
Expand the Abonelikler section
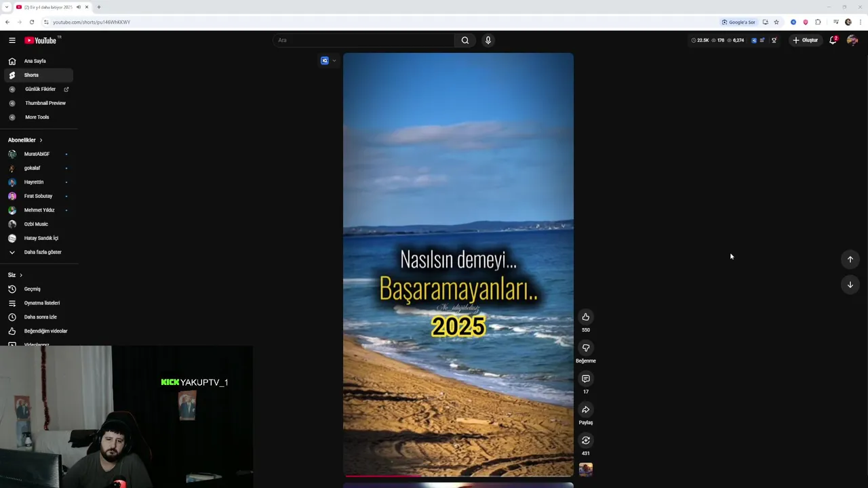coord(25,140)
